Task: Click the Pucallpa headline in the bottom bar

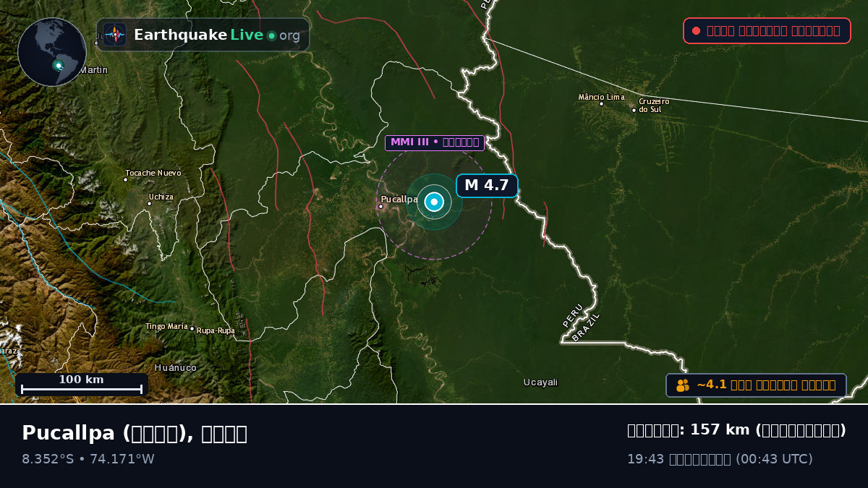Action: click(x=135, y=433)
